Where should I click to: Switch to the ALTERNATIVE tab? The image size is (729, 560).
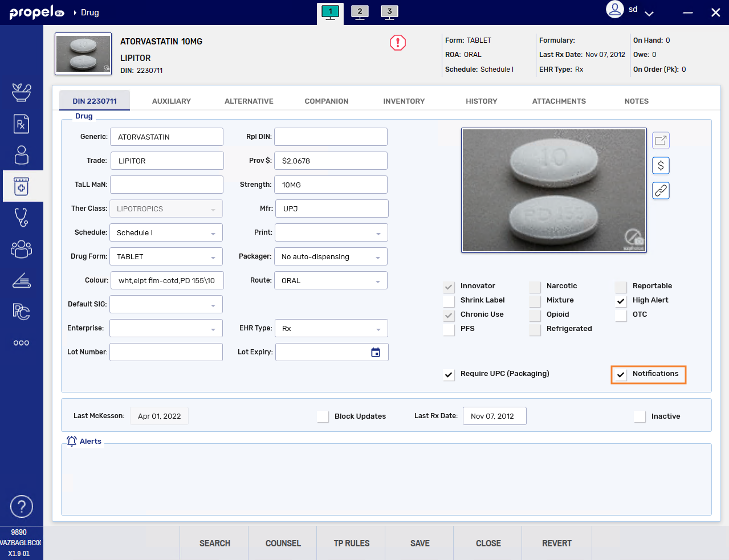[x=249, y=101]
